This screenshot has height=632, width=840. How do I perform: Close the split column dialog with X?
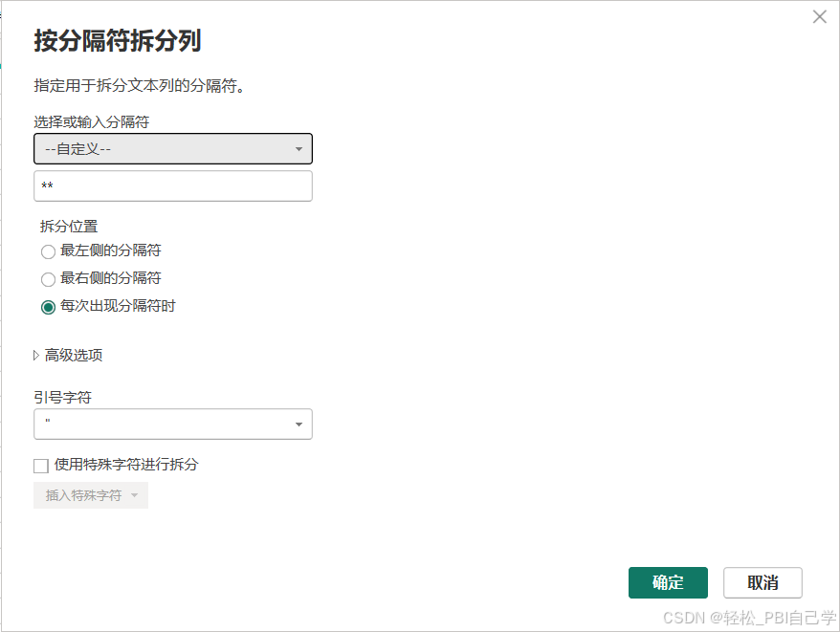[819, 16]
